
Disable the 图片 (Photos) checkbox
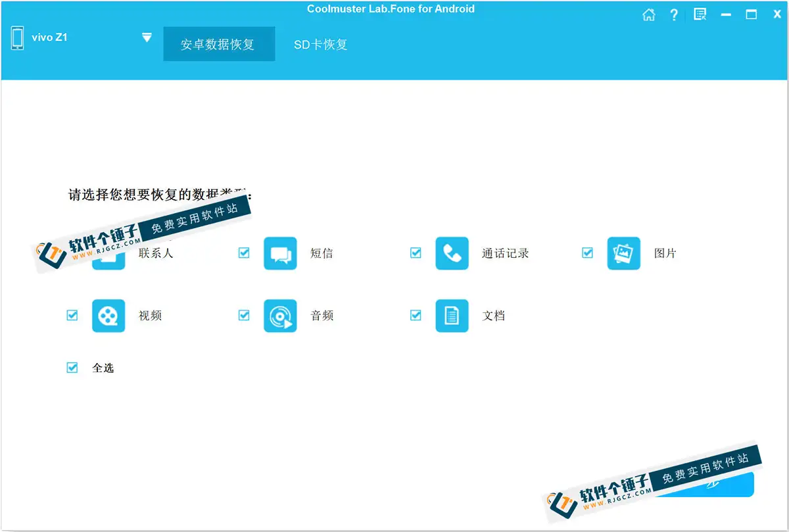[586, 253]
